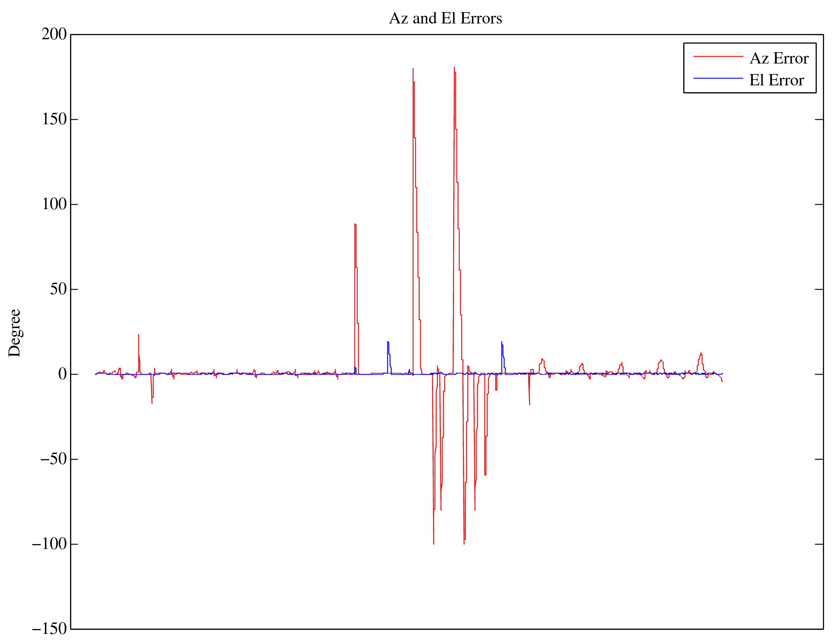The height and width of the screenshot is (644, 835).
Task: Click the 50 y-axis tick label
Action: (58, 289)
